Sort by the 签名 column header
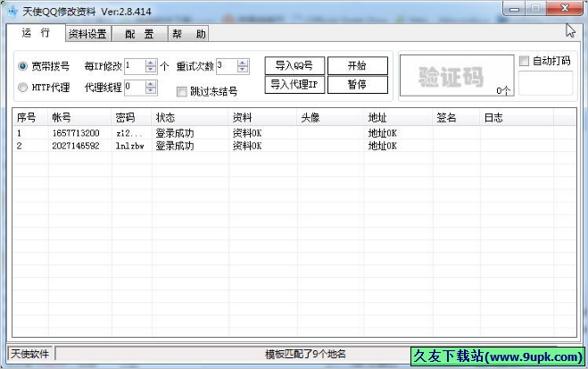 point(456,118)
